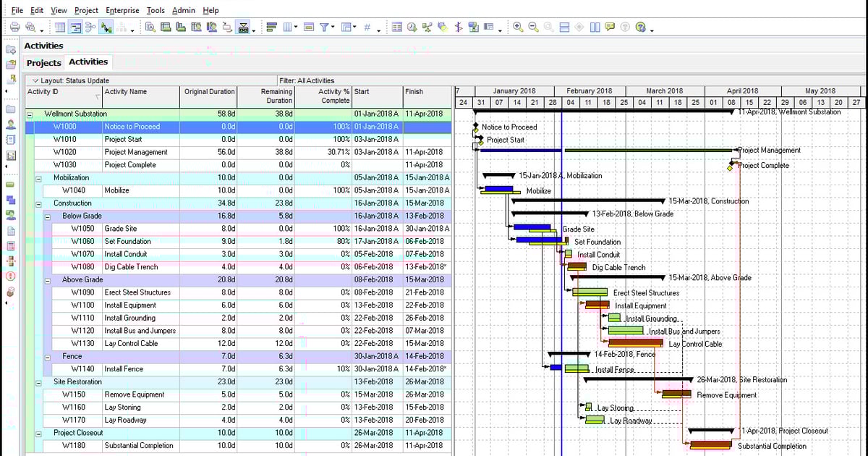
Task: Open Print Preview from the toolbar
Action: click(x=31, y=27)
